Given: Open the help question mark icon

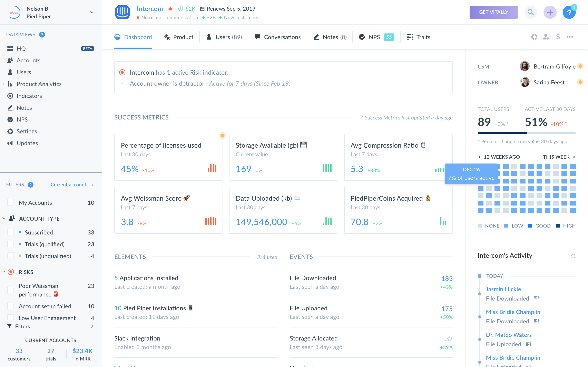Looking at the screenshot, I should [569, 12].
